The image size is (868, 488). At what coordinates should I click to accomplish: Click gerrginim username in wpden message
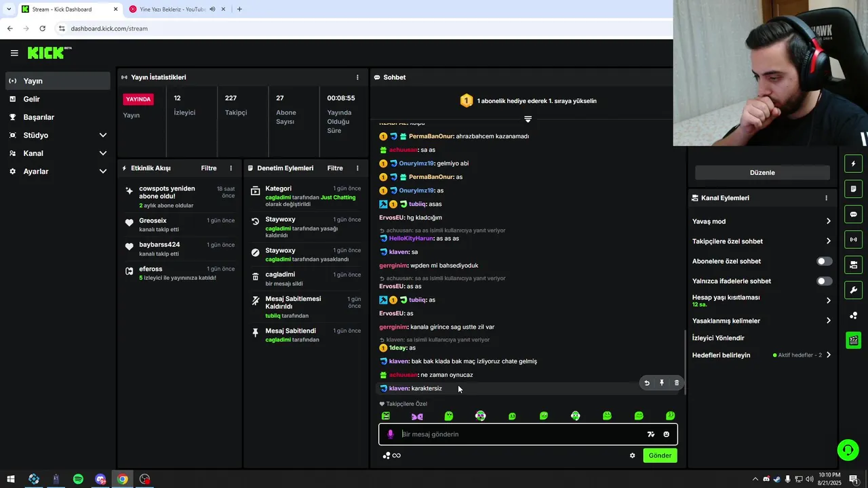(393, 266)
